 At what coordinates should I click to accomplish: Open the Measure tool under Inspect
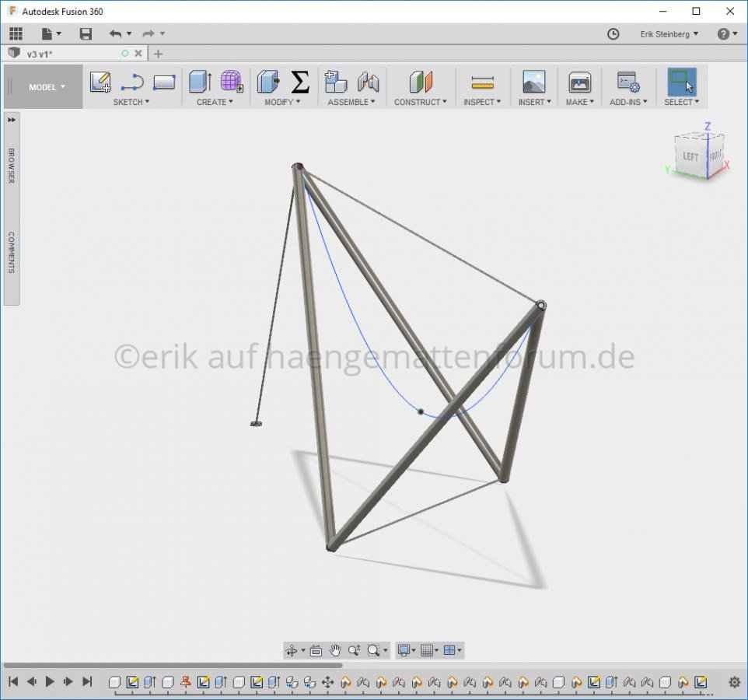pos(483,82)
